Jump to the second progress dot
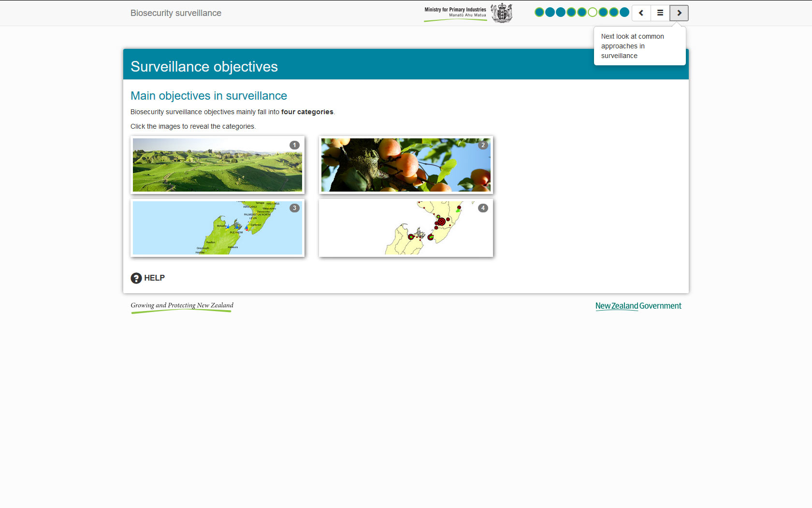 click(550, 12)
